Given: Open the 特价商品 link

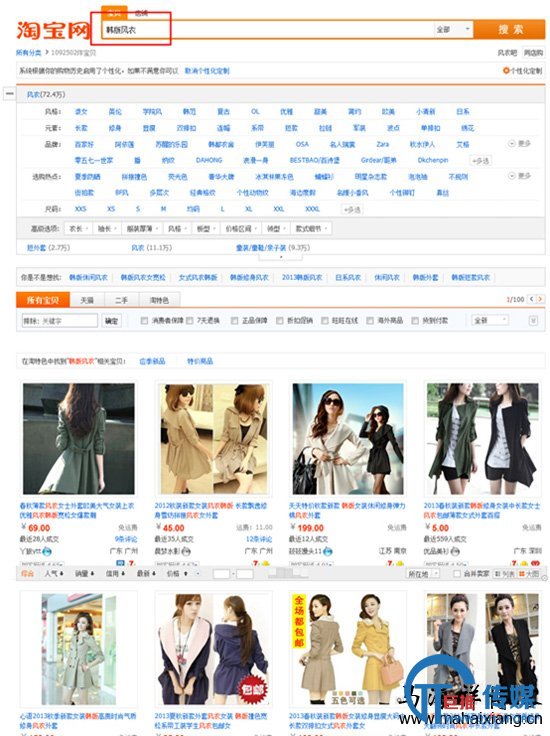Looking at the screenshot, I should (x=200, y=361).
